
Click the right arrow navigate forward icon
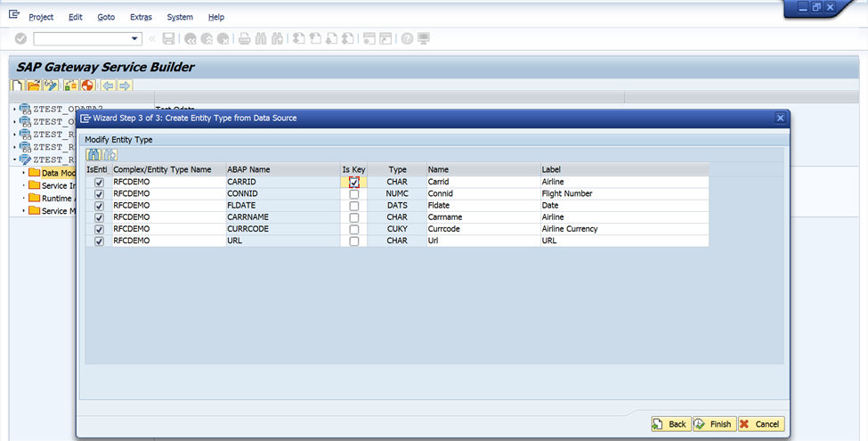[x=125, y=86]
